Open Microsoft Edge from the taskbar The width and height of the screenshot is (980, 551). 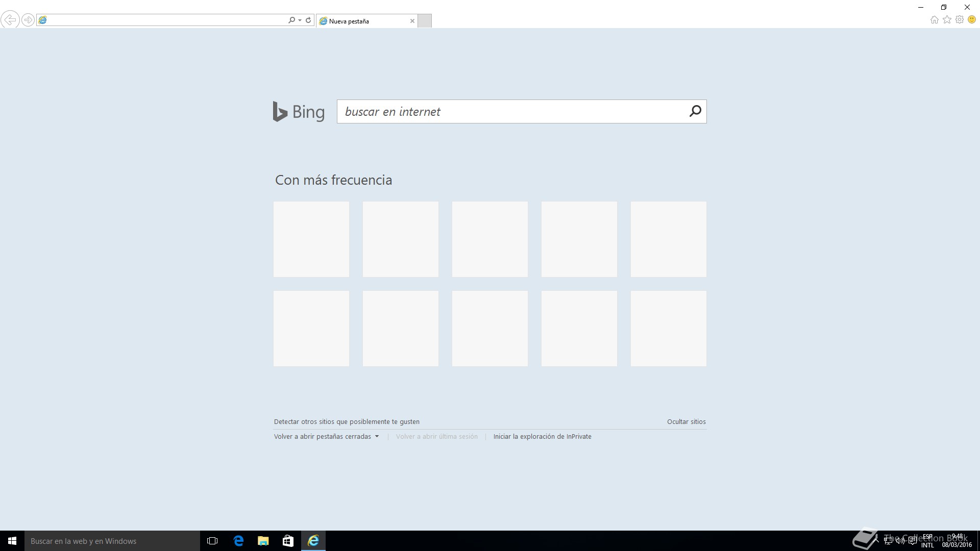click(238, 541)
